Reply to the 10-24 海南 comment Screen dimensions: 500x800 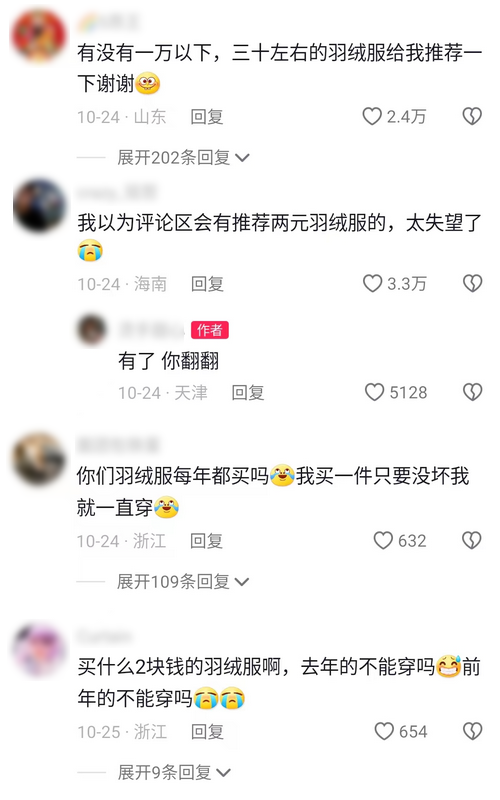(x=207, y=284)
